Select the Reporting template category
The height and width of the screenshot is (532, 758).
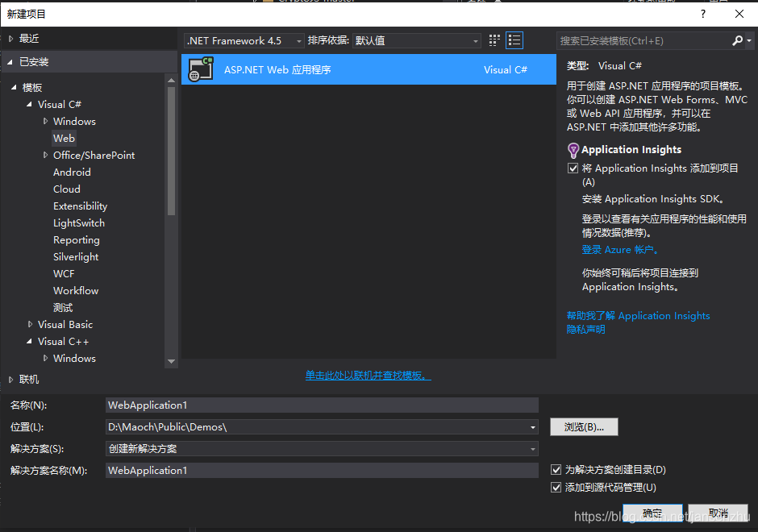point(77,240)
